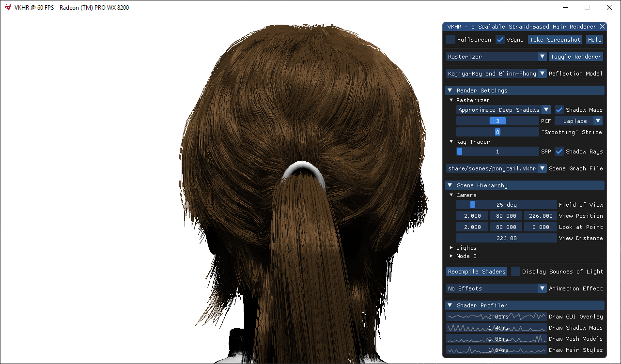Enable the Fullscreen checkbox
This screenshot has width=621, height=364.
pyautogui.click(x=451, y=40)
